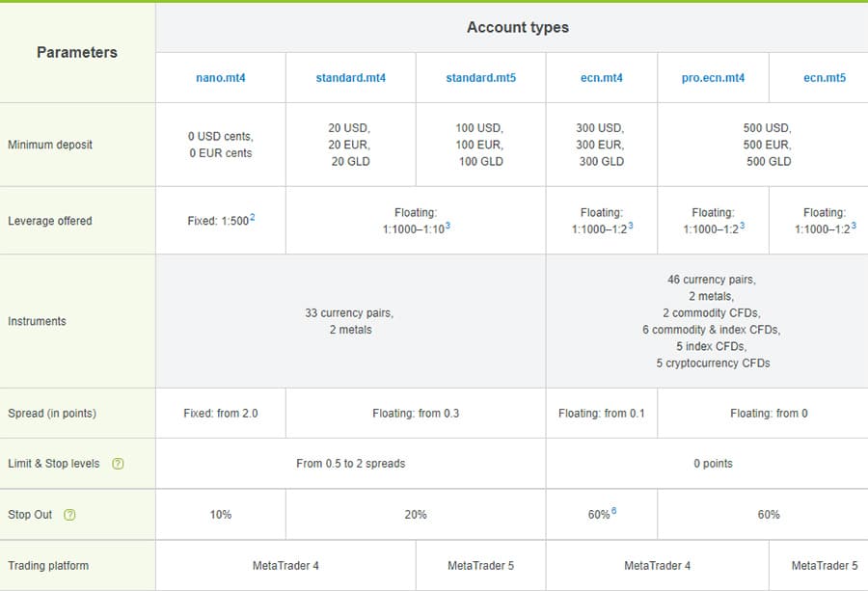868x591 pixels.
Task: Click the Instruments row label
Action: (37, 321)
